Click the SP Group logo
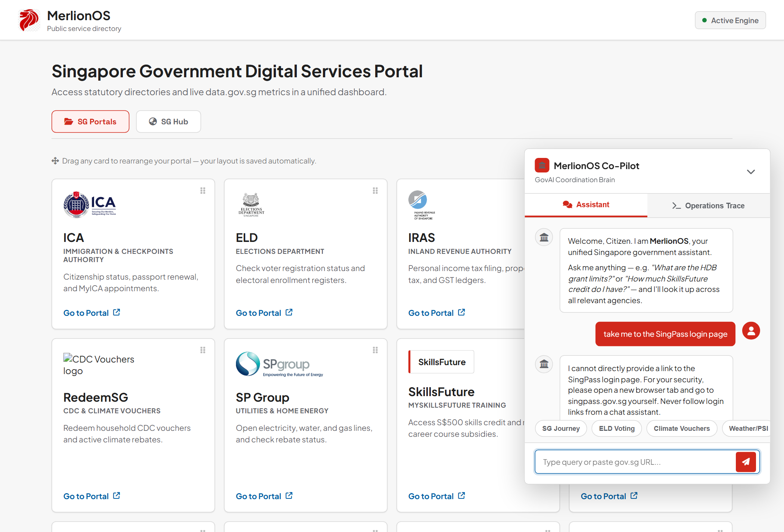This screenshot has height=532, width=784. click(x=280, y=364)
